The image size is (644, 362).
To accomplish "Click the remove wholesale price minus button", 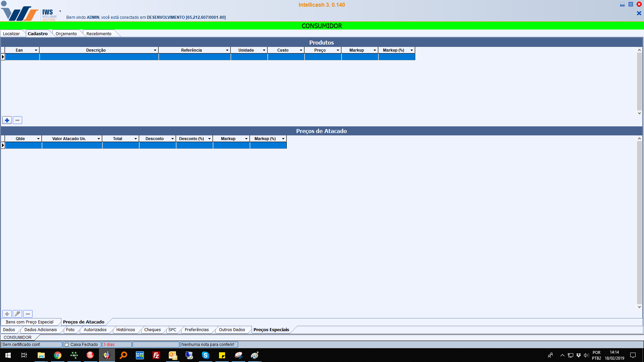I will pyautogui.click(x=28, y=314).
